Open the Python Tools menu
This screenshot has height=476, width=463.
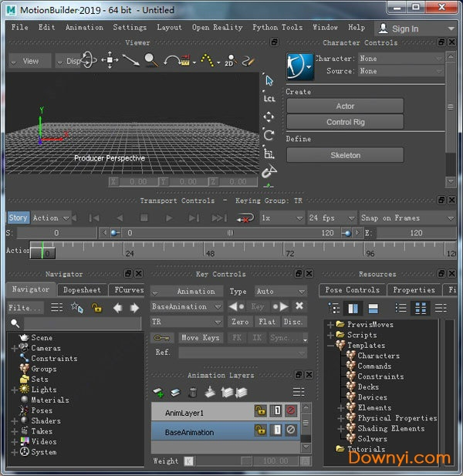(x=278, y=27)
